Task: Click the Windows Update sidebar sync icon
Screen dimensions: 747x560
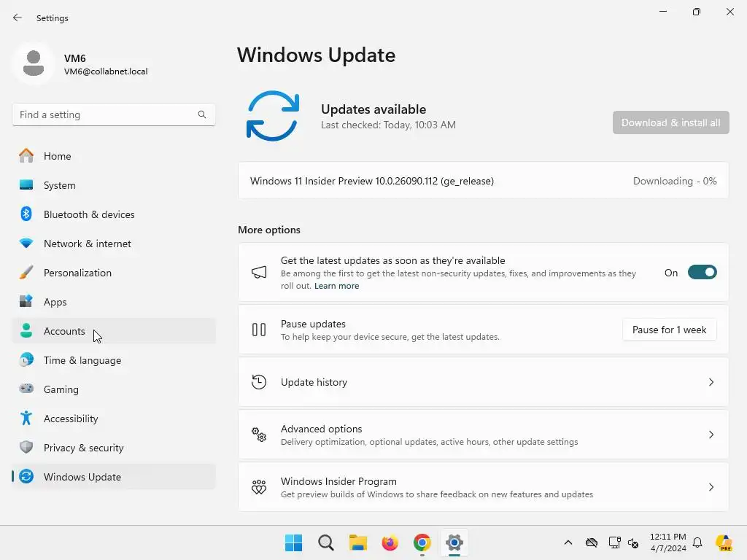Action: click(26, 476)
